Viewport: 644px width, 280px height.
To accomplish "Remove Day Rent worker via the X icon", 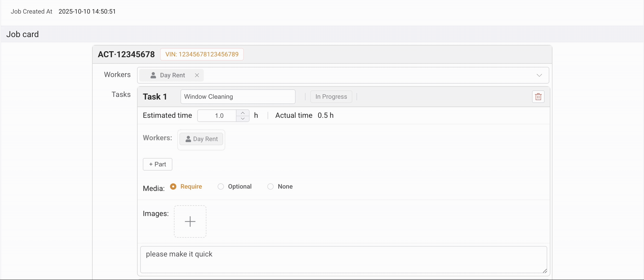I will [x=197, y=75].
